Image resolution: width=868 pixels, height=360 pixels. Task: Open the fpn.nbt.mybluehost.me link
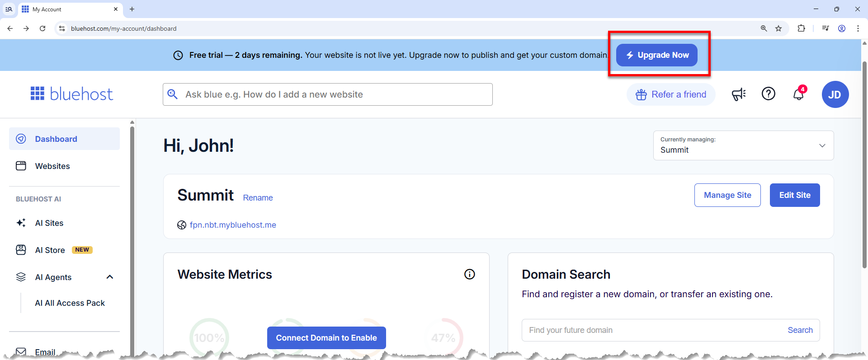click(233, 225)
